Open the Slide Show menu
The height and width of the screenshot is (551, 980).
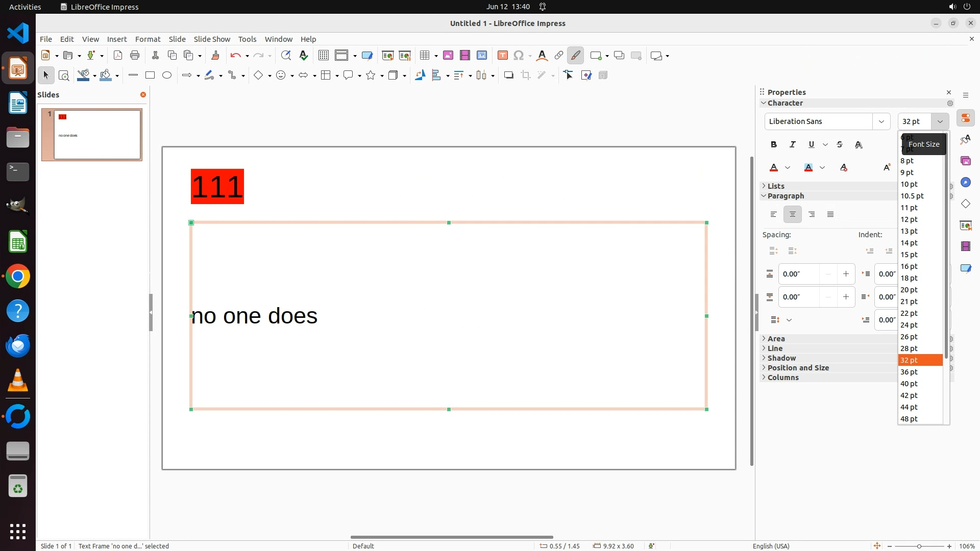point(212,39)
